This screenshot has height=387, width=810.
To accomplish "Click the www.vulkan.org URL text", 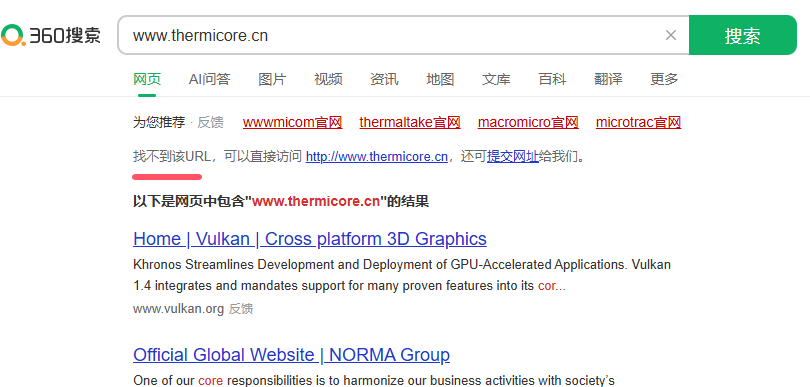I will [178, 309].
